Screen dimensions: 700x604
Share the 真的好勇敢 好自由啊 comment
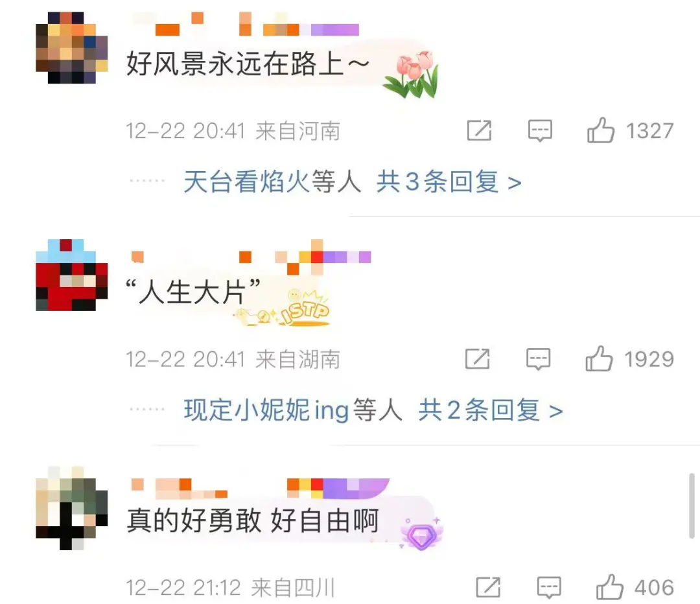pos(488,588)
